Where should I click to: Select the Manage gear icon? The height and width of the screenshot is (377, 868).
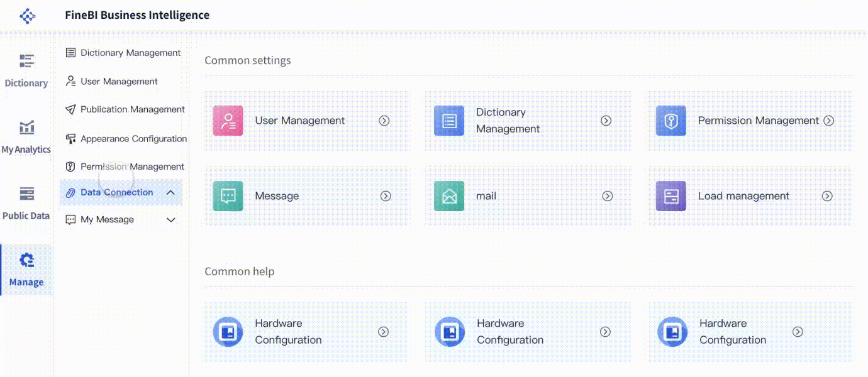pyautogui.click(x=26, y=260)
